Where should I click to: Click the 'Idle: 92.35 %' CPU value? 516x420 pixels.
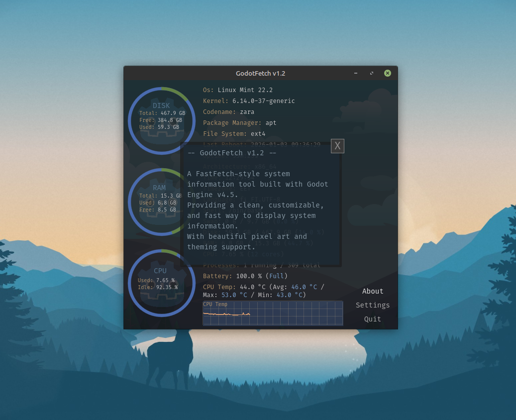pyautogui.click(x=158, y=287)
